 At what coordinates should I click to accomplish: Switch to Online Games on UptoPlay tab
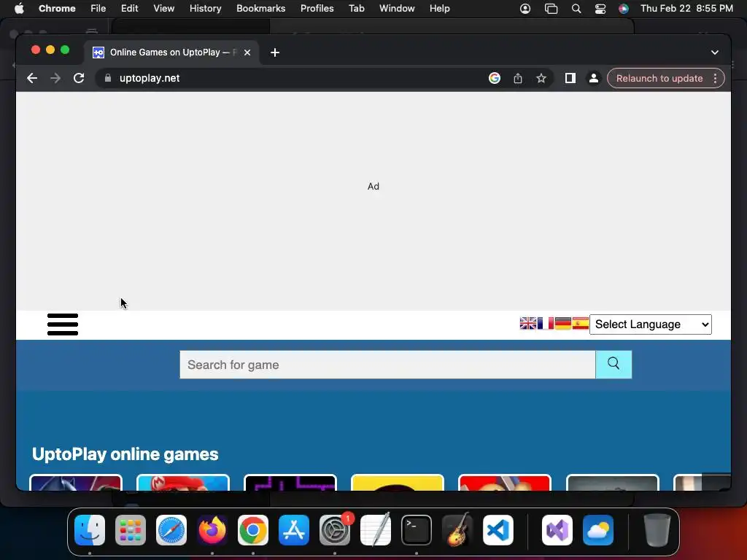coord(171,52)
